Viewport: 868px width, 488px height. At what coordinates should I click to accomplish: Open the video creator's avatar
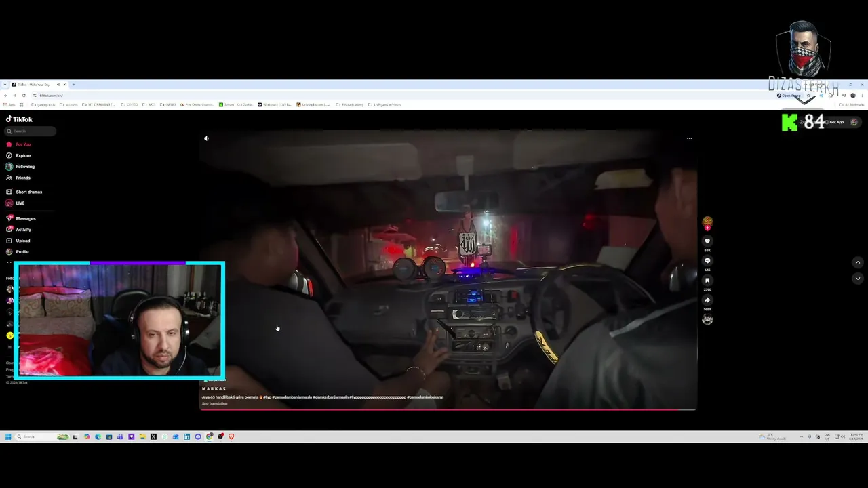[707, 221]
